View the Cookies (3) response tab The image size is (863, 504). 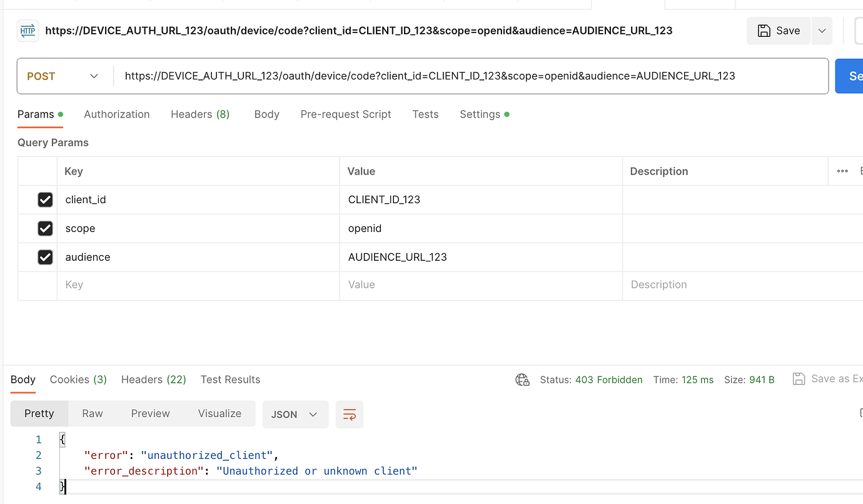point(78,379)
